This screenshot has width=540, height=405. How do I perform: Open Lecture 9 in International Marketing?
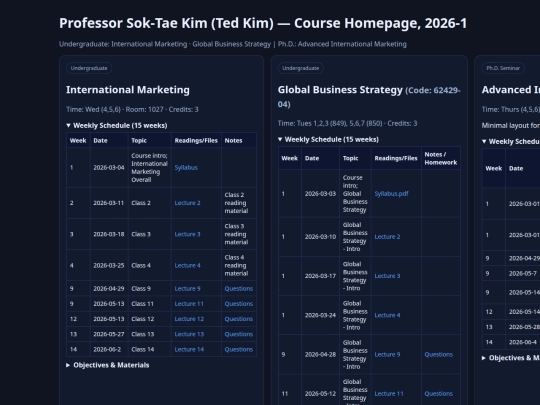pos(187,289)
